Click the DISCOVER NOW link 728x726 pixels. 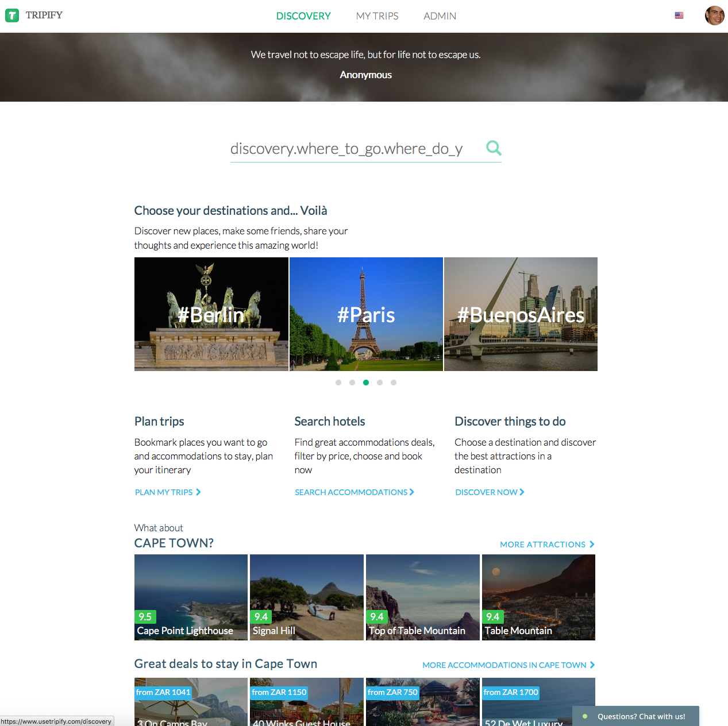pyautogui.click(x=486, y=492)
